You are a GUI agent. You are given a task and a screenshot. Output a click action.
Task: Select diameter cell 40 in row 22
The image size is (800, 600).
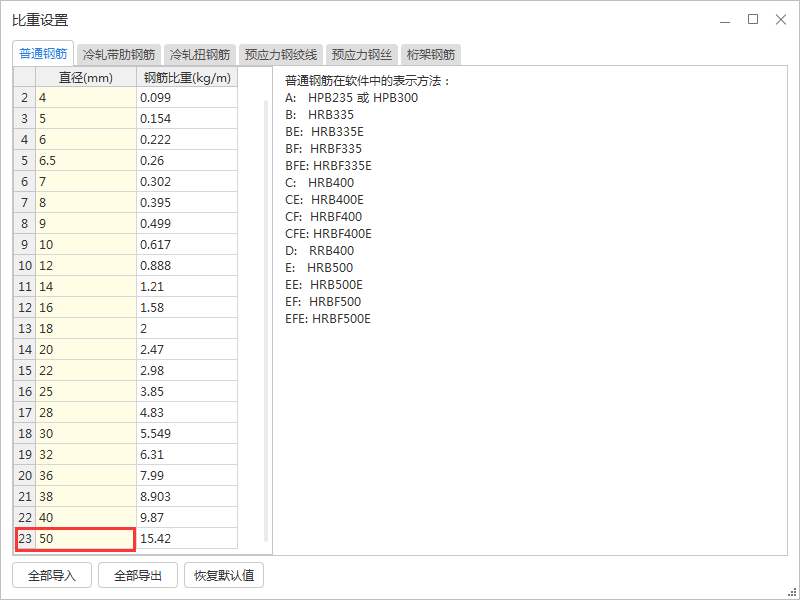(86, 517)
